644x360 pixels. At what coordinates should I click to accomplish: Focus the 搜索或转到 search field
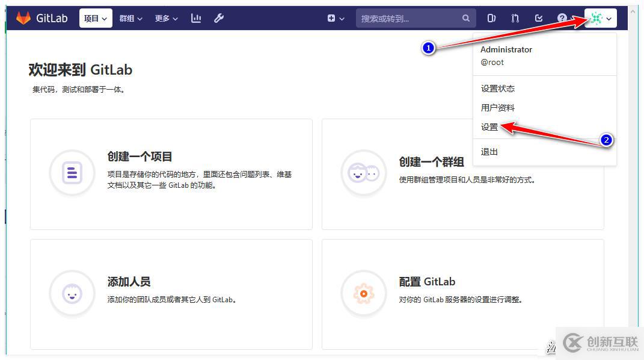point(416,19)
